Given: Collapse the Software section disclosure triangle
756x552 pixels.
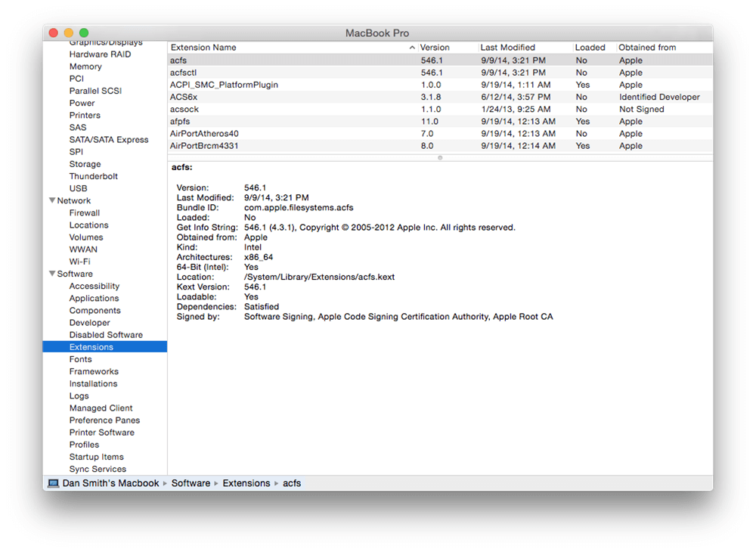Looking at the screenshot, I should coord(52,274).
